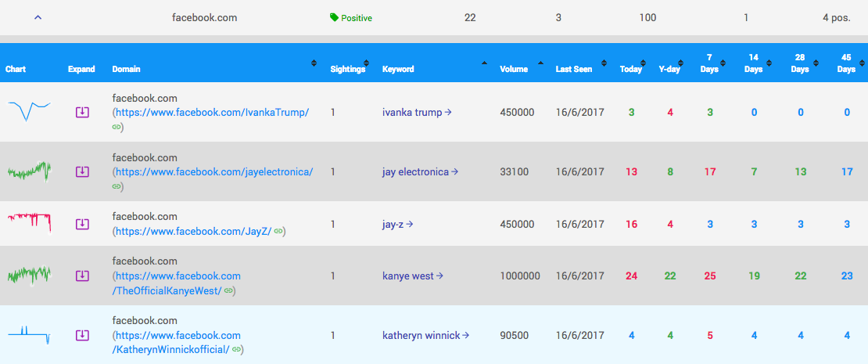
Task: Open the jayelectronica Facebook URL
Action: (214, 171)
